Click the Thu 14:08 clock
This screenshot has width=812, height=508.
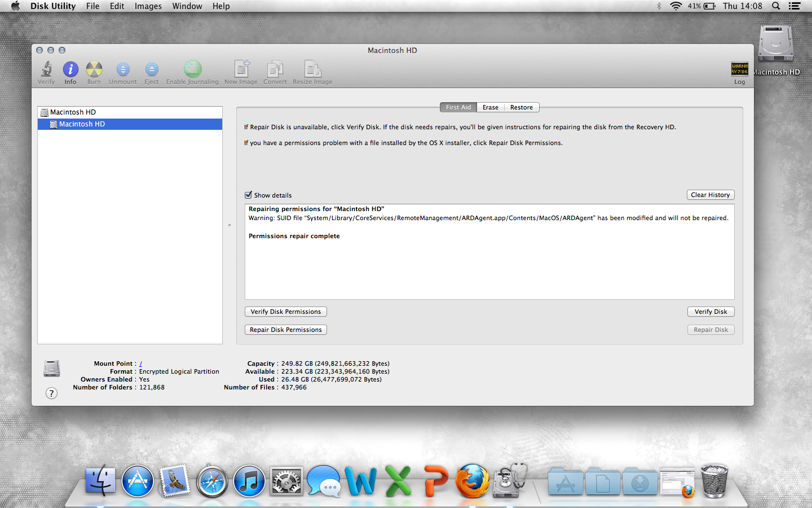tap(743, 6)
